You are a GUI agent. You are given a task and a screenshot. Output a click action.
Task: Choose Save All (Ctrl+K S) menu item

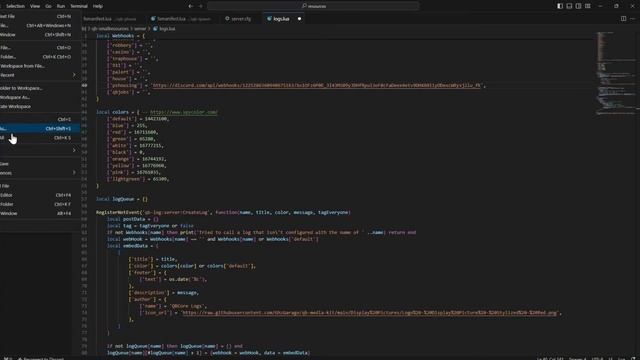coord(39,138)
